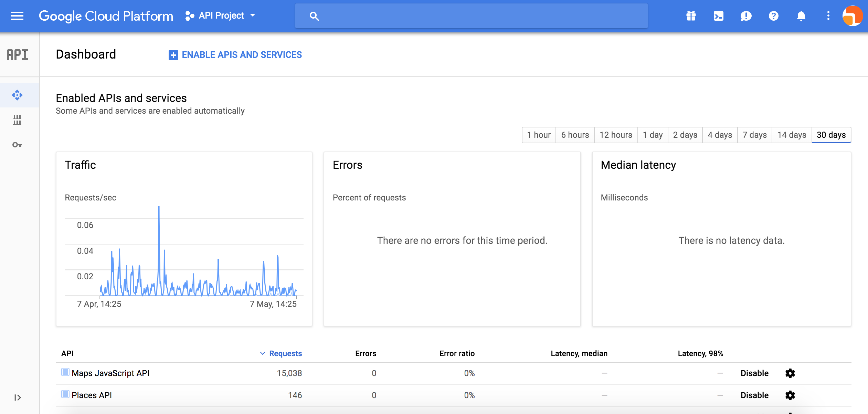The width and height of the screenshot is (868, 414).
Task: Click the Errors column header
Action: pyautogui.click(x=366, y=353)
